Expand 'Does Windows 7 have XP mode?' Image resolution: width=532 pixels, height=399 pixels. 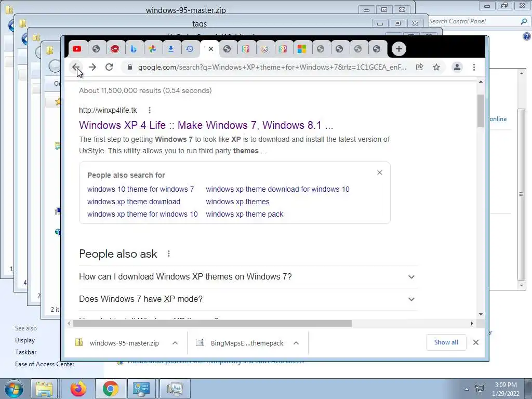[248, 299]
